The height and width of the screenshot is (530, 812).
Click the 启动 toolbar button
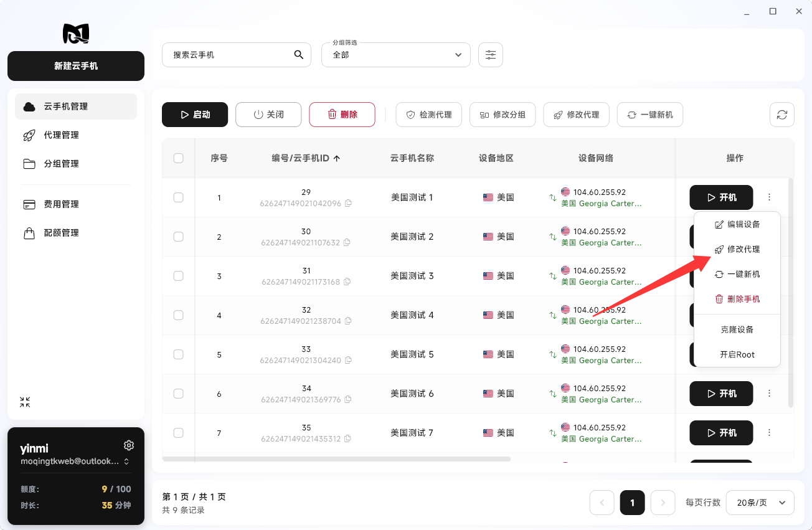195,115
